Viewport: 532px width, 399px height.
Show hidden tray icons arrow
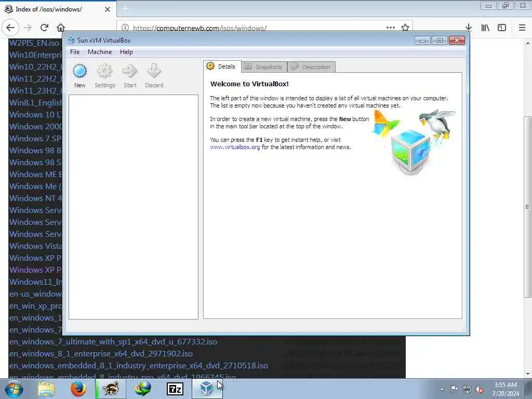pyautogui.click(x=442, y=389)
